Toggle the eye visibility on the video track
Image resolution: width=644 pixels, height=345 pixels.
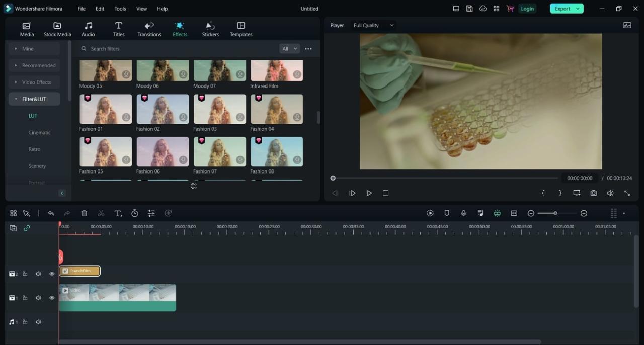(52, 297)
